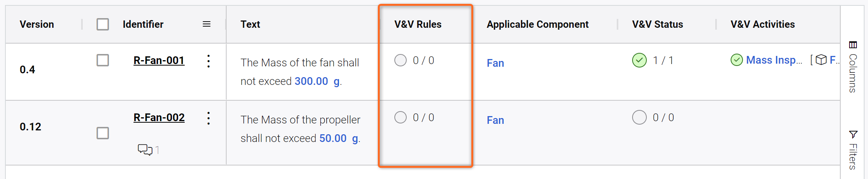Click the Mass Inspection green check icon
Screen dimensions: 868x179
(x=736, y=60)
